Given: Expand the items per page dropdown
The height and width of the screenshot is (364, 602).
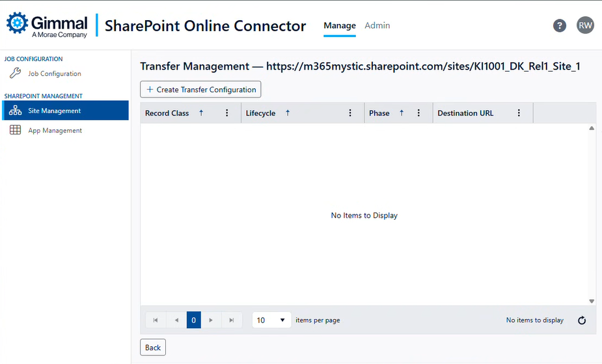Looking at the screenshot, I should click(x=271, y=320).
